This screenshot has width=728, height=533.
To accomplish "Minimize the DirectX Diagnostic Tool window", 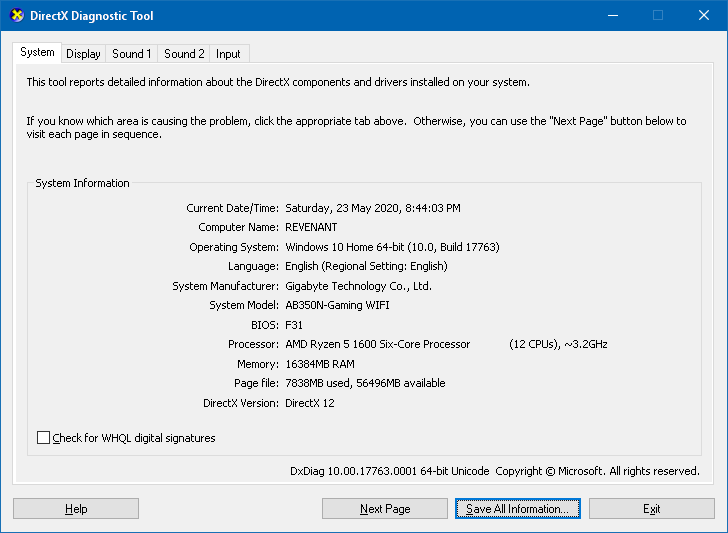I will 611,16.
